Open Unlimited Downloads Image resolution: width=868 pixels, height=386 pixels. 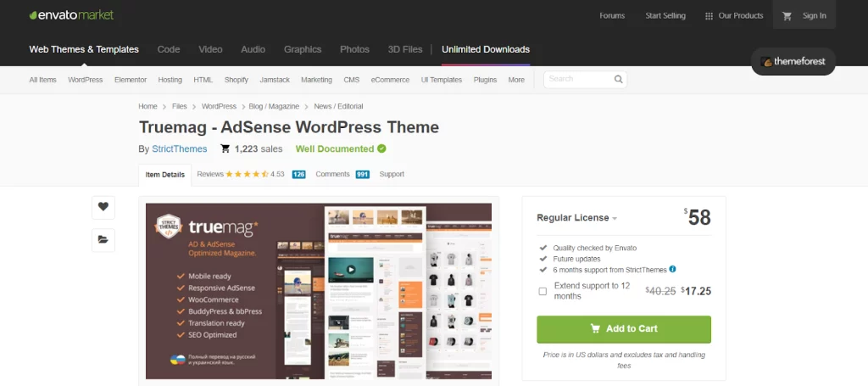(x=486, y=49)
